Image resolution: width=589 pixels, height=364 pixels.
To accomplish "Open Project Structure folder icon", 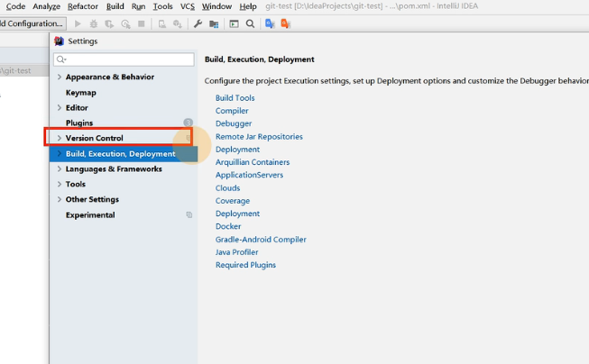I will [214, 24].
